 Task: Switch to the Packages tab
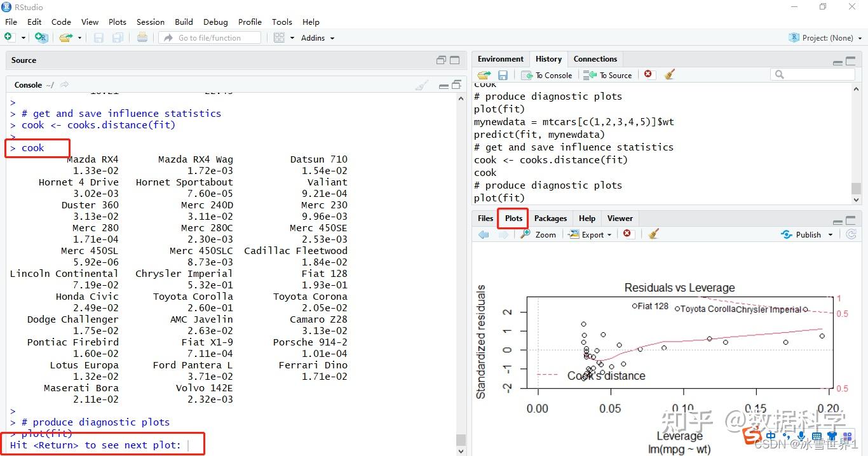[550, 218]
